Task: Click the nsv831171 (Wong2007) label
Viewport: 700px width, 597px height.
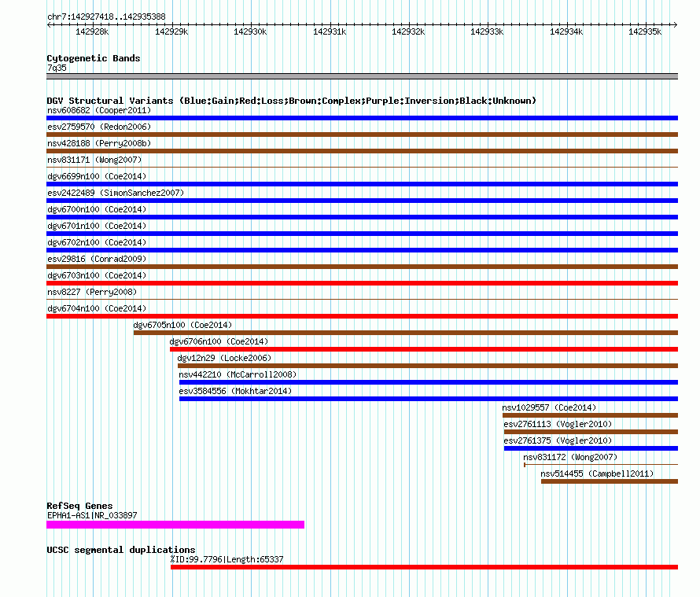Action: [94, 160]
